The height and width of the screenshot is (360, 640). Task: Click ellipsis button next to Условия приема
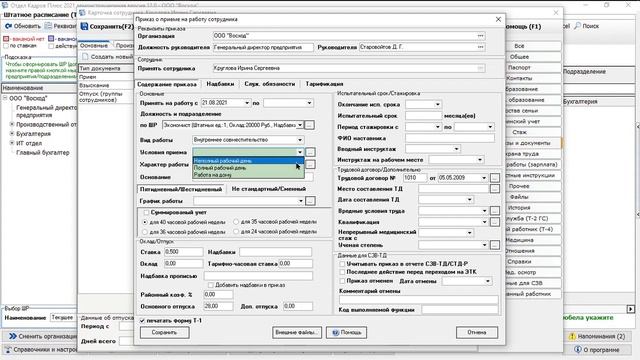point(310,152)
